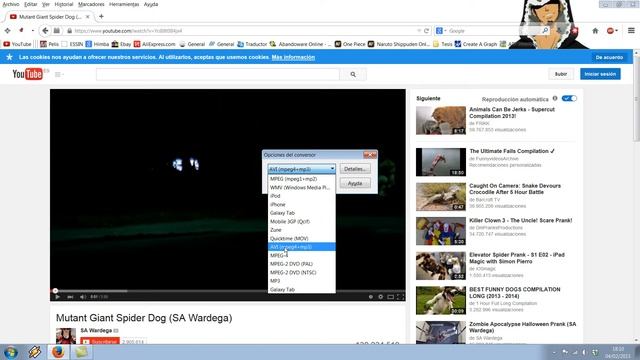
Task: Click the Subscribe button under SA Wardega
Action: pos(100,341)
